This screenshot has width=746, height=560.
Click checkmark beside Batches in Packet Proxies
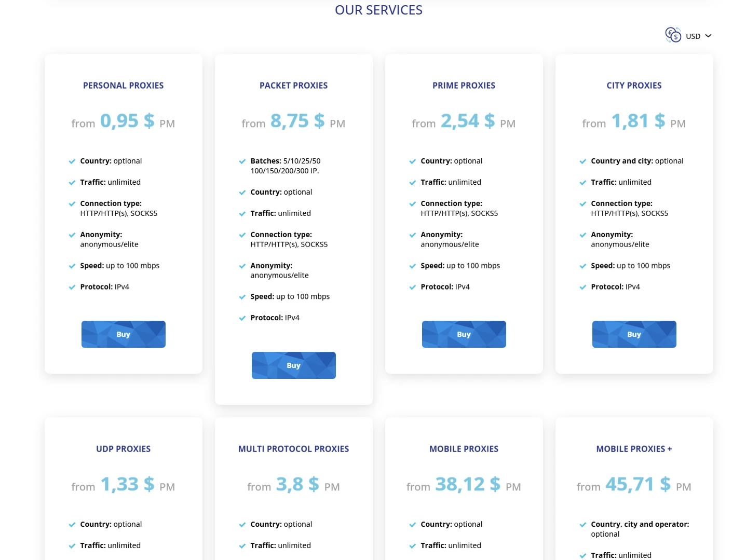point(242,161)
